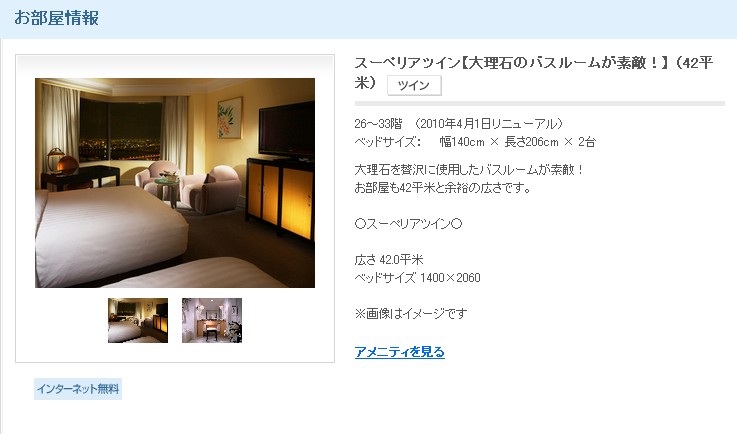Image resolution: width=737 pixels, height=434 pixels.
Task: Click the gray divider bar under title
Action: coord(540,103)
